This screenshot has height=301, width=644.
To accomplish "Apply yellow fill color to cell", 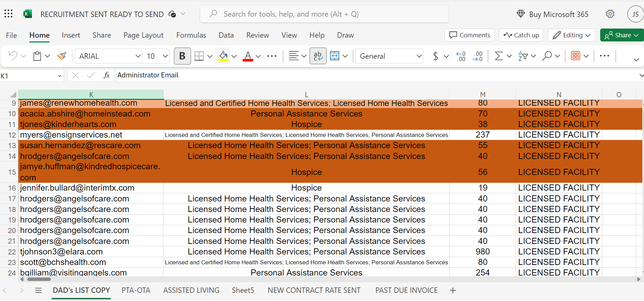I will 223,56.
